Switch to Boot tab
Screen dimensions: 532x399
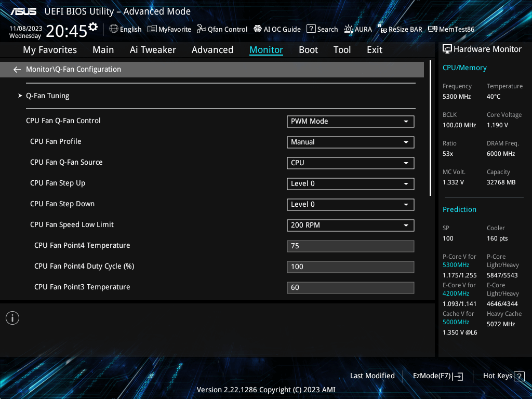click(x=309, y=50)
